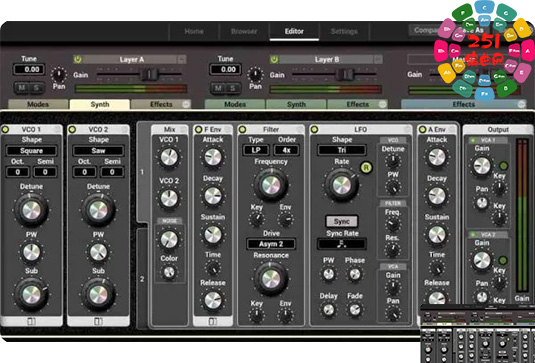This screenshot has width=535, height=363.
Task: Click Filter Frequency knob
Action: pyautogui.click(x=271, y=185)
